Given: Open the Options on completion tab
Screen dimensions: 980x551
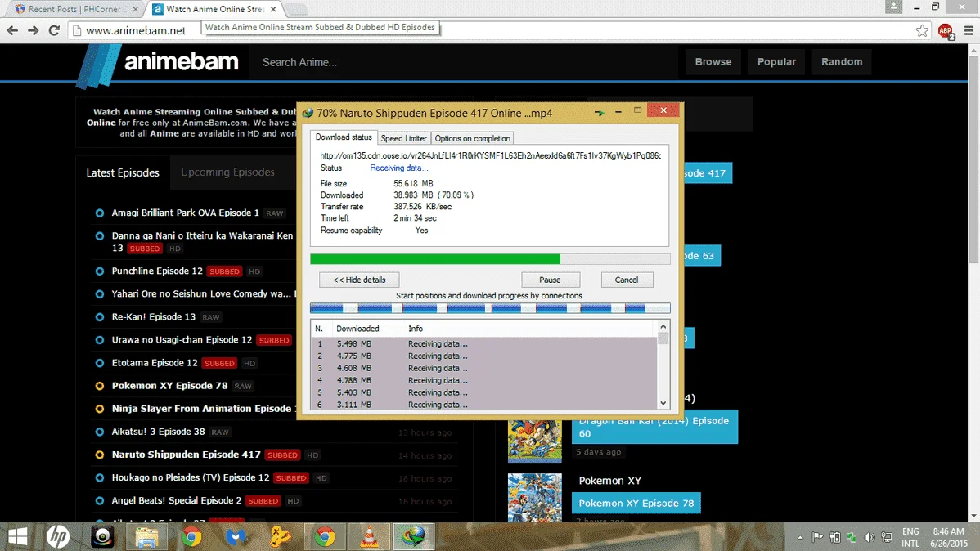Looking at the screenshot, I should pyautogui.click(x=473, y=138).
